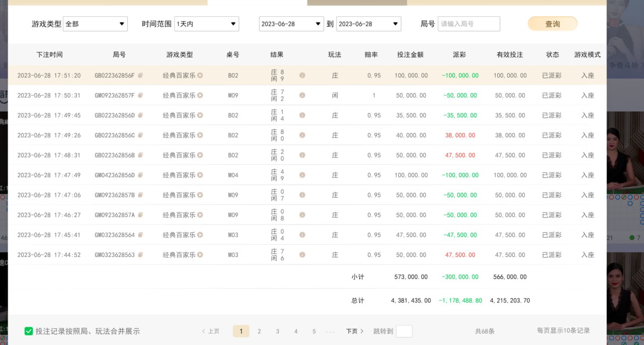
Task: Play replay icon for table M04 round
Action: coord(200,175)
